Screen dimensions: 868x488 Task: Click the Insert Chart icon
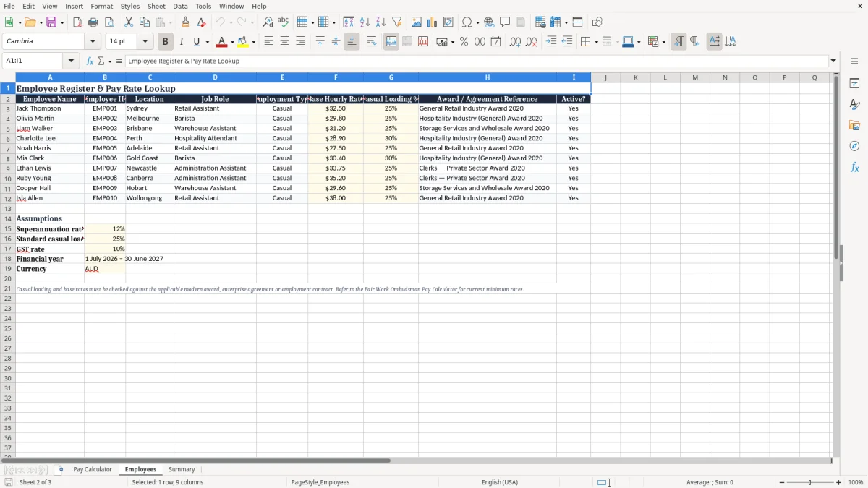pos(433,22)
